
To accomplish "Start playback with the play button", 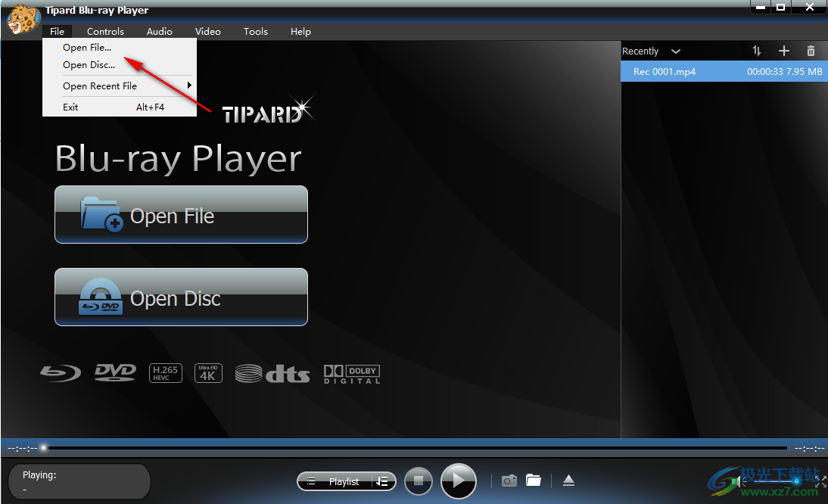I will (x=459, y=481).
